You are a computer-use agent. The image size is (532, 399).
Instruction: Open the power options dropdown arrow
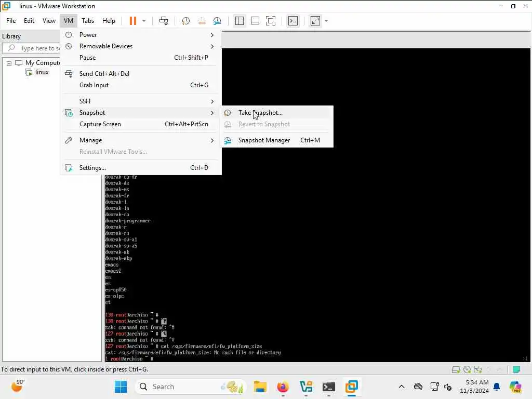point(144,21)
